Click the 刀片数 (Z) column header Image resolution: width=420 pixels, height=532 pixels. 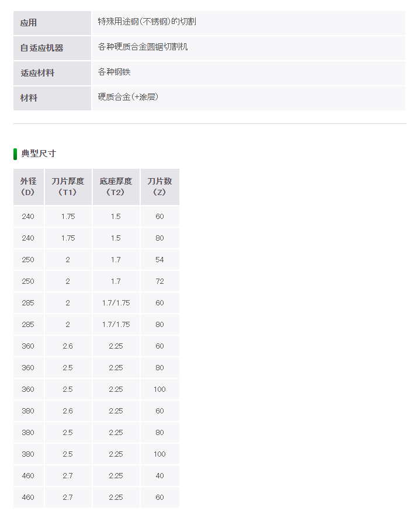[160, 187]
